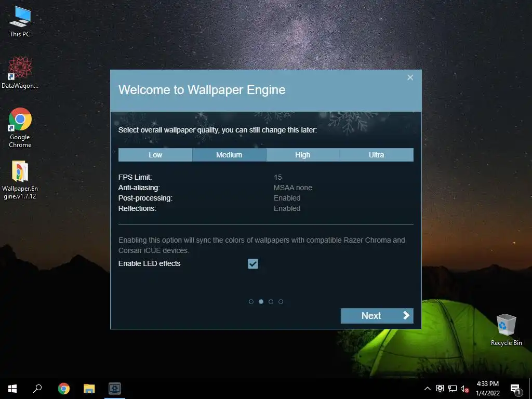Click the Reflections label
This screenshot has height=399, width=532.
(137, 208)
